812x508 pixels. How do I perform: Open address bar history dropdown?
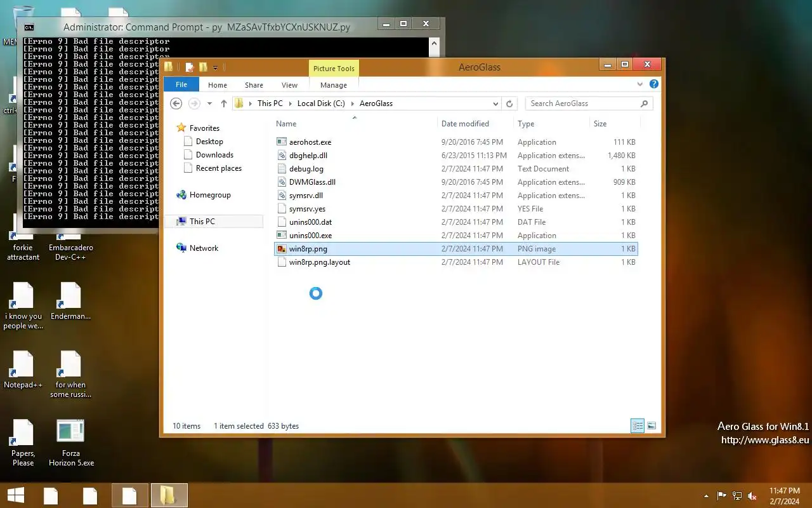[495, 104]
